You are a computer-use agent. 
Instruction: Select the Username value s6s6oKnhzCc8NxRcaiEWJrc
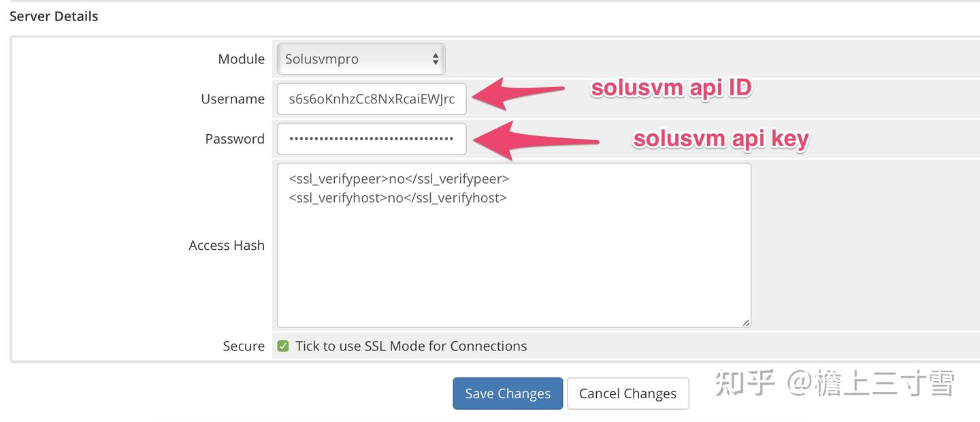(371, 99)
